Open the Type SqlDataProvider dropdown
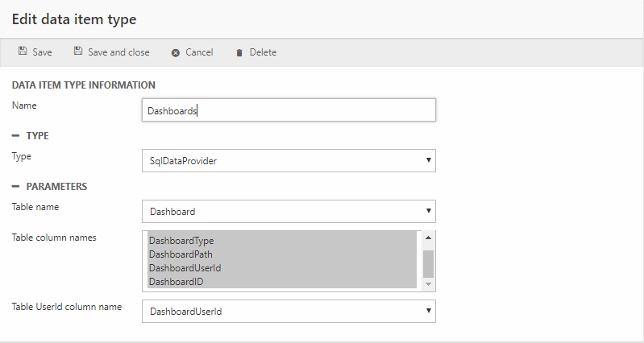644x343 pixels. [x=289, y=161]
